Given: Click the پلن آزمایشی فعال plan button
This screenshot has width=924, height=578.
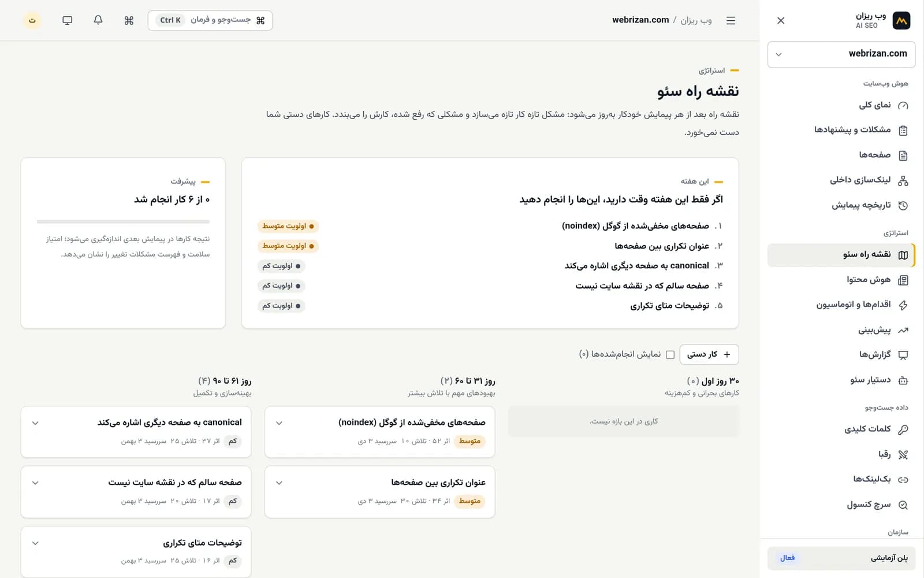Looking at the screenshot, I should 841,558.
